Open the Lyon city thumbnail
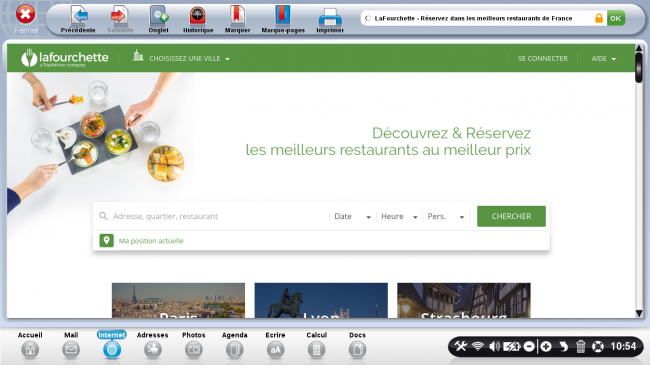This screenshot has height=365, width=650. pos(321,300)
